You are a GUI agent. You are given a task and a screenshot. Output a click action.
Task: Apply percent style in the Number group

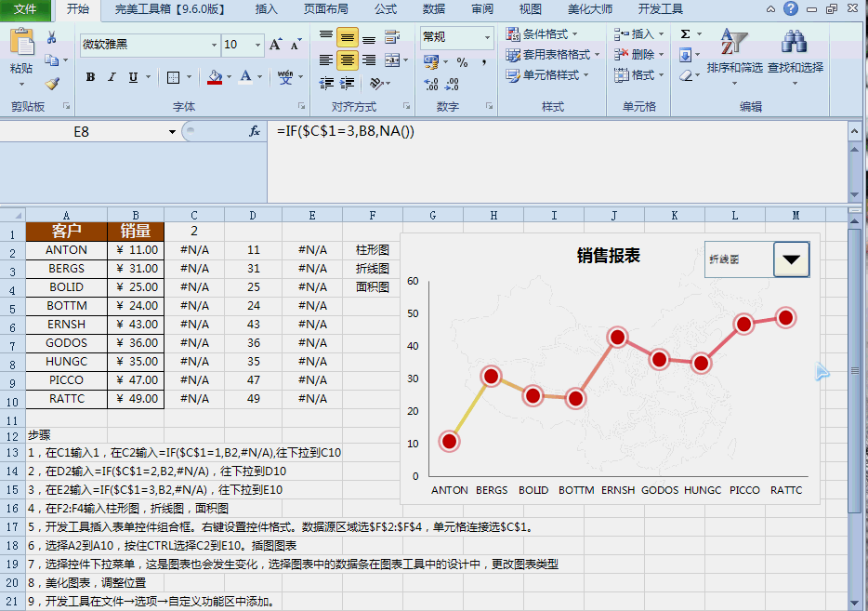click(x=462, y=60)
